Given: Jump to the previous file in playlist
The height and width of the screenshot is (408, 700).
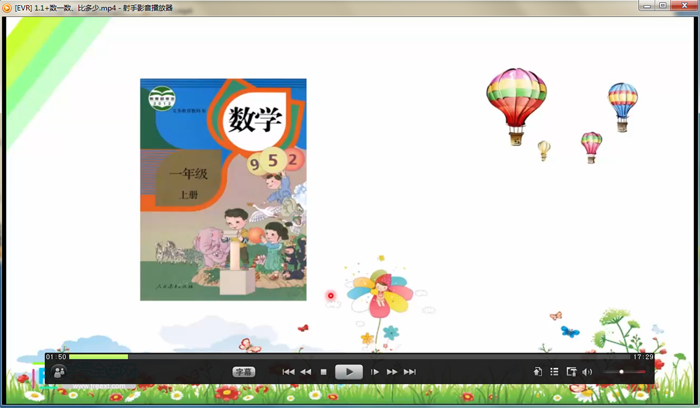Looking at the screenshot, I should (288, 372).
